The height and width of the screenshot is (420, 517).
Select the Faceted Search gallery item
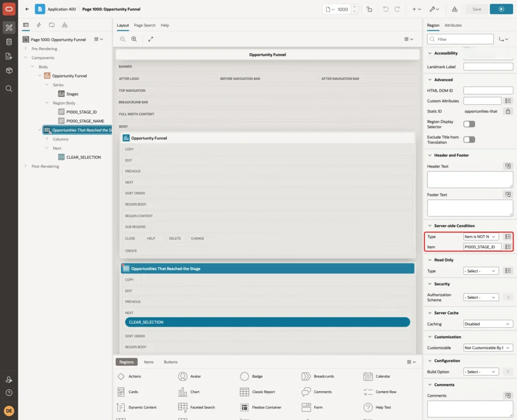(x=196, y=407)
